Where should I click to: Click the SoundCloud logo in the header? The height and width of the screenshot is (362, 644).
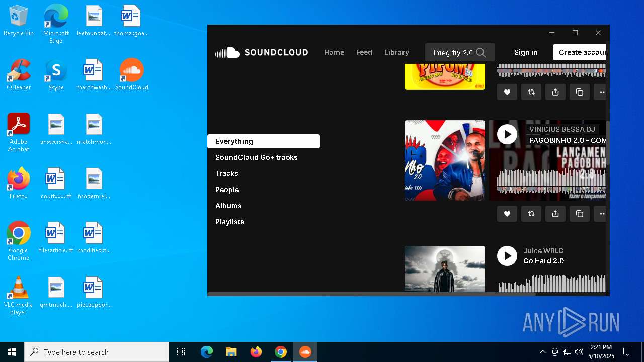coord(262,52)
